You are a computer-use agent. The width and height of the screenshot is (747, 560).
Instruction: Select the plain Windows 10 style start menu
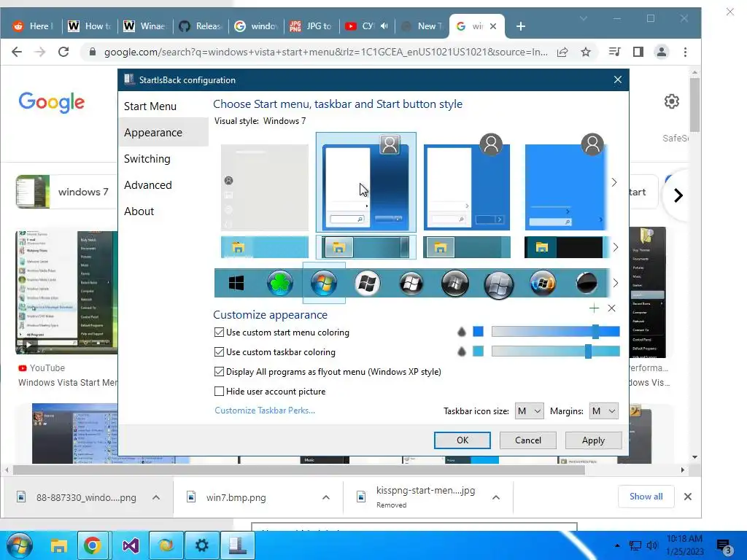pyautogui.click(x=264, y=187)
